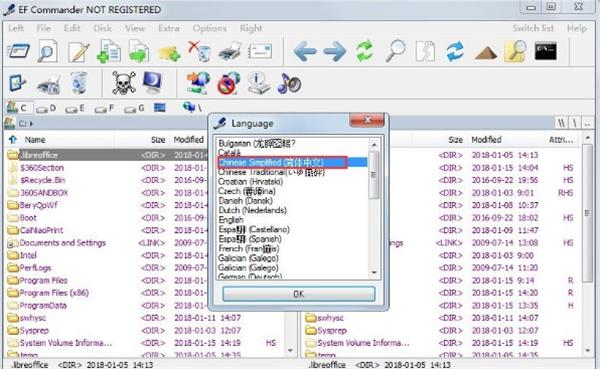
Task: Switch to drive G
Action: [x=134, y=109]
